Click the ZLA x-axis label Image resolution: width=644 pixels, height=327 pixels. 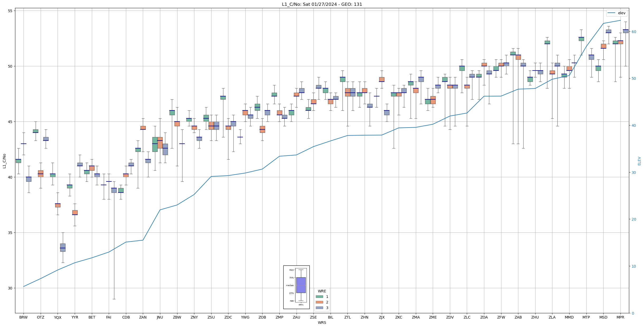click(x=552, y=317)
